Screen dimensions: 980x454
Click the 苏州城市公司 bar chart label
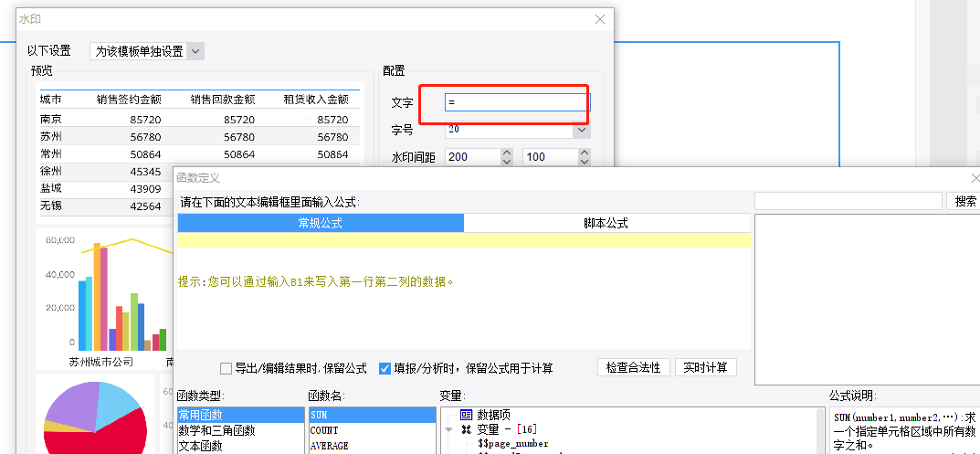coord(100,362)
